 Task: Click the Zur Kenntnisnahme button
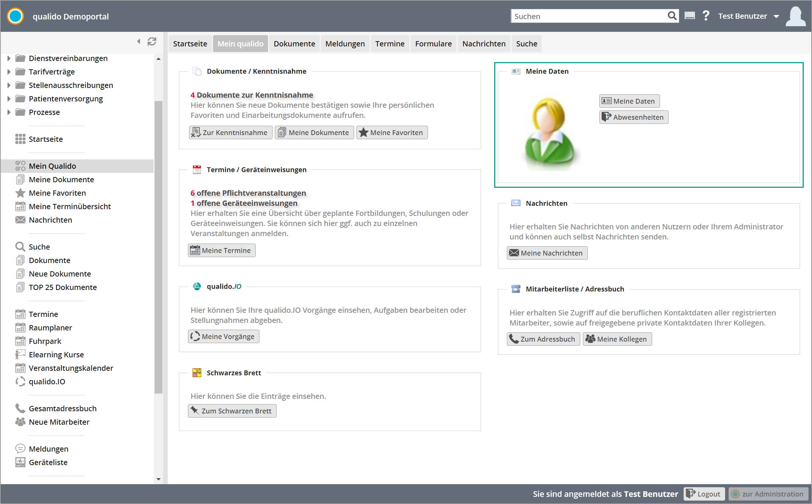[231, 132]
